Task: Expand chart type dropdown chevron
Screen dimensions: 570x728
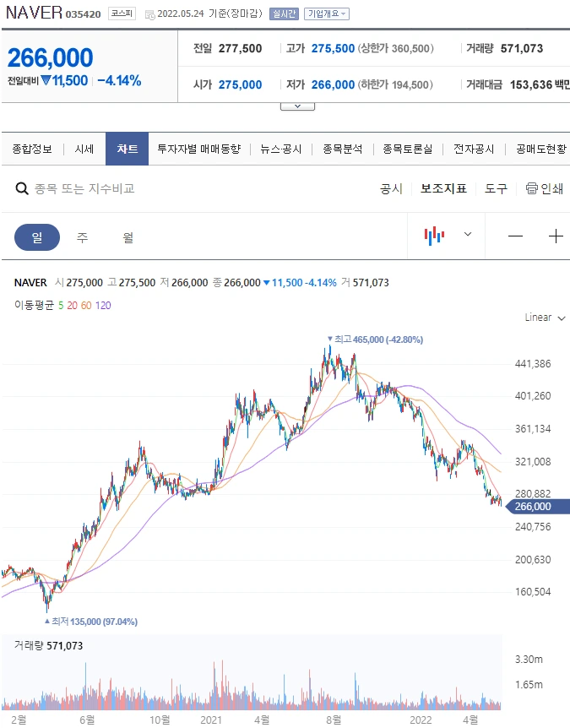Action: pos(468,234)
